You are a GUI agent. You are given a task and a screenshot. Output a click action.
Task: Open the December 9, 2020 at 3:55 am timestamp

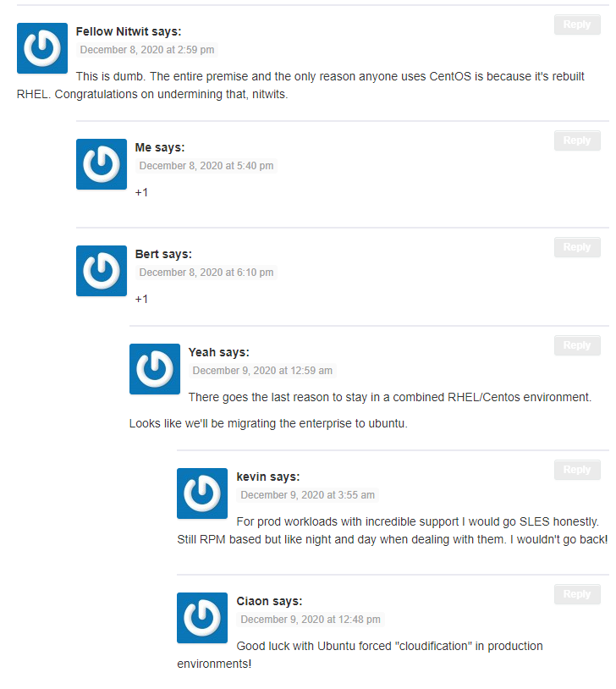pyautogui.click(x=307, y=495)
